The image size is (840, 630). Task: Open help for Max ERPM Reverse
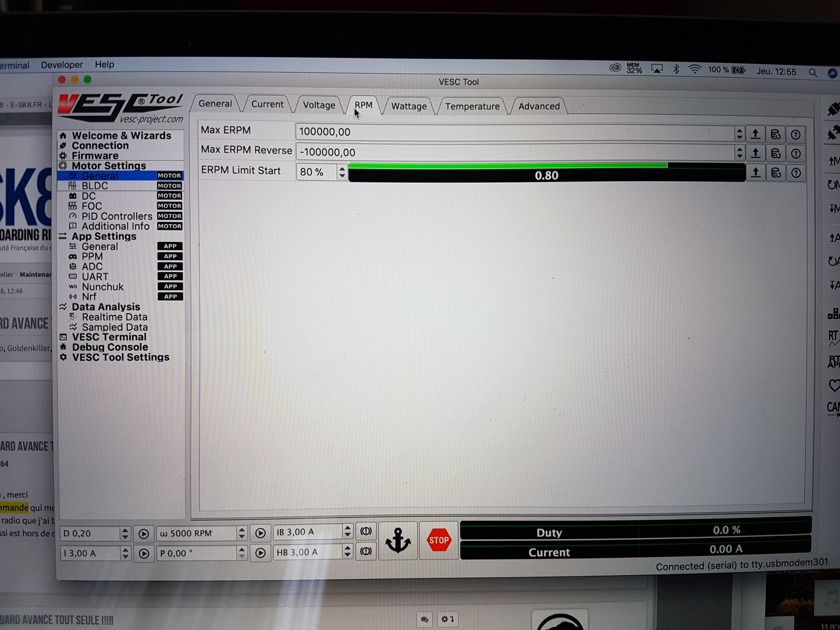(x=796, y=154)
